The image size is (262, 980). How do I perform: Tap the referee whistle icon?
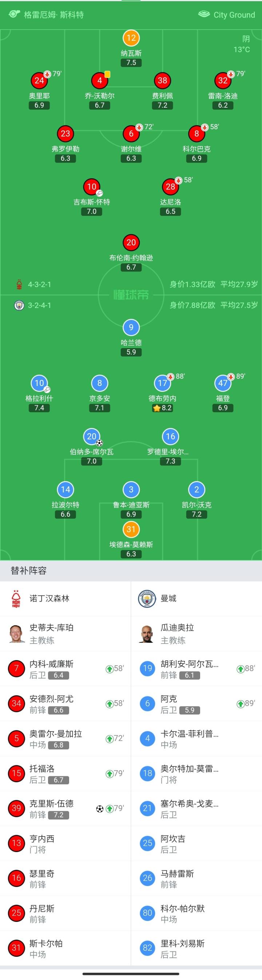[15, 15]
